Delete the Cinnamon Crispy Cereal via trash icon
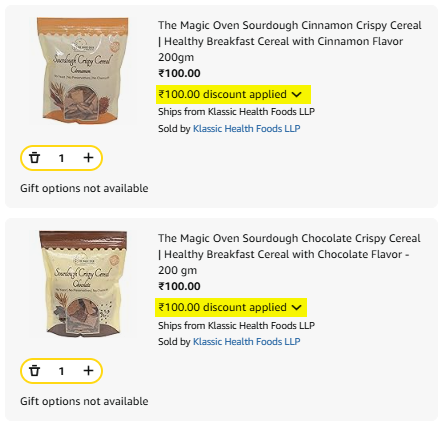 pos(35,158)
